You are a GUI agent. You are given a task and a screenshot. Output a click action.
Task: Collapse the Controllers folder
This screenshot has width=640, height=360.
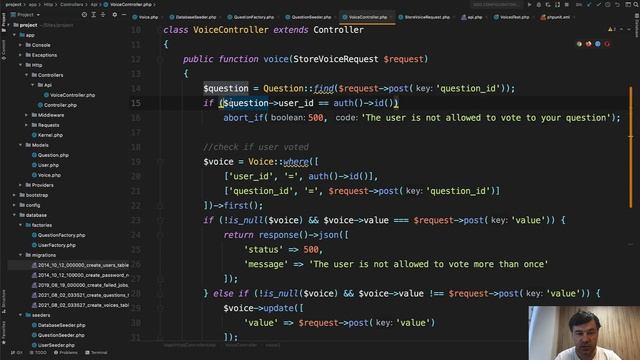(x=27, y=75)
